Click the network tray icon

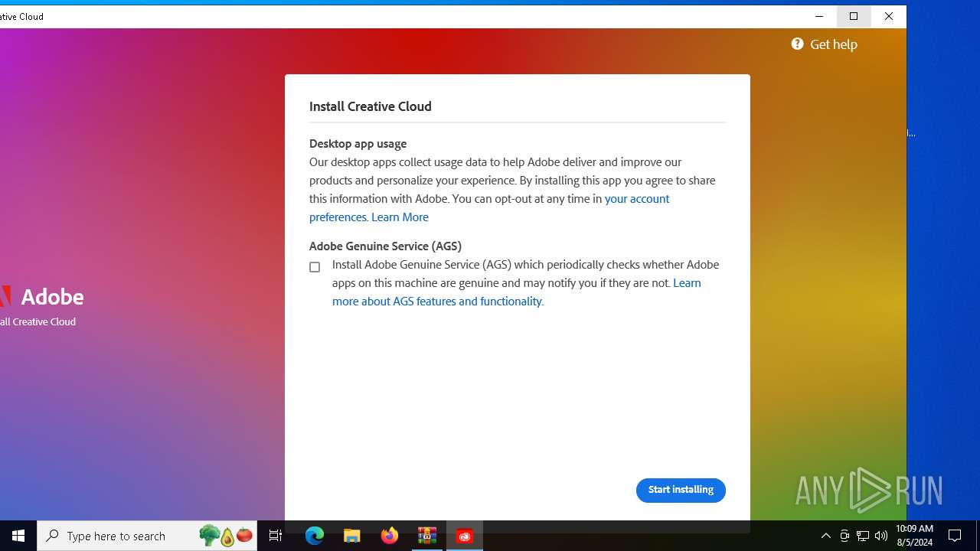coord(863,536)
